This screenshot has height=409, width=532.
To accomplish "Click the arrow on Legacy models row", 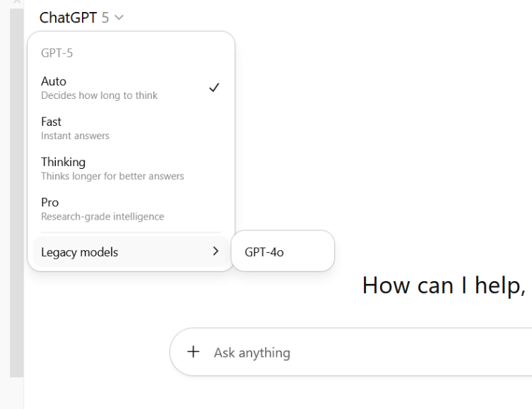I will pos(215,251).
